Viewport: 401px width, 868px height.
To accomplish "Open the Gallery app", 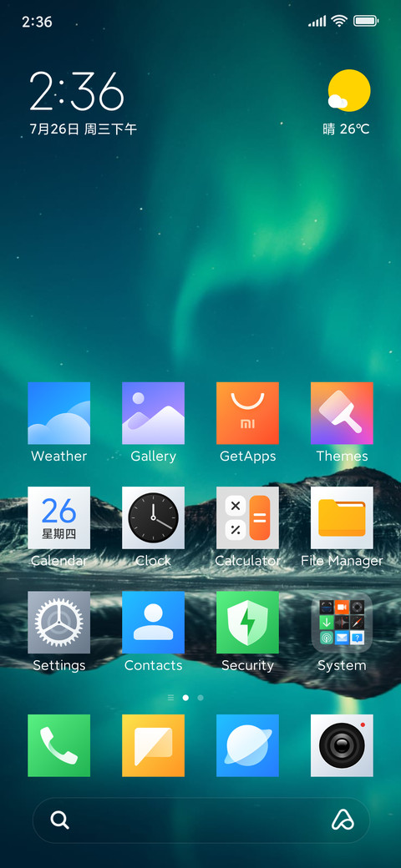I will point(153,413).
